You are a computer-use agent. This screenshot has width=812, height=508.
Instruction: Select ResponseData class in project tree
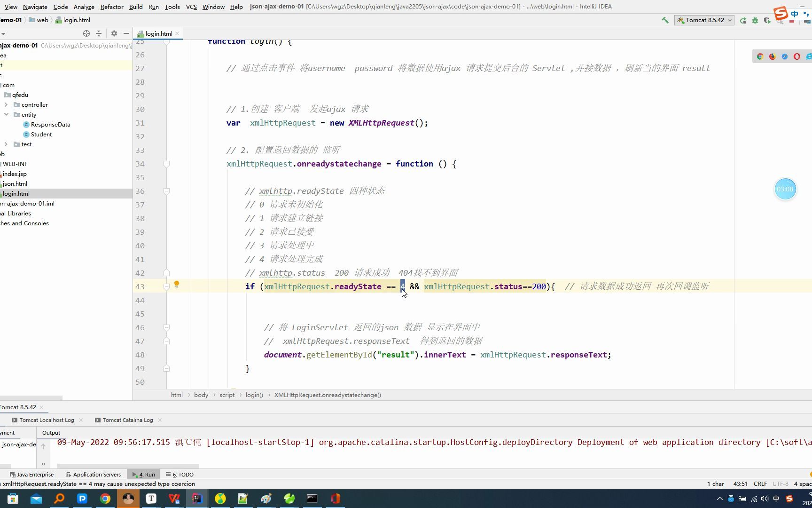point(50,125)
